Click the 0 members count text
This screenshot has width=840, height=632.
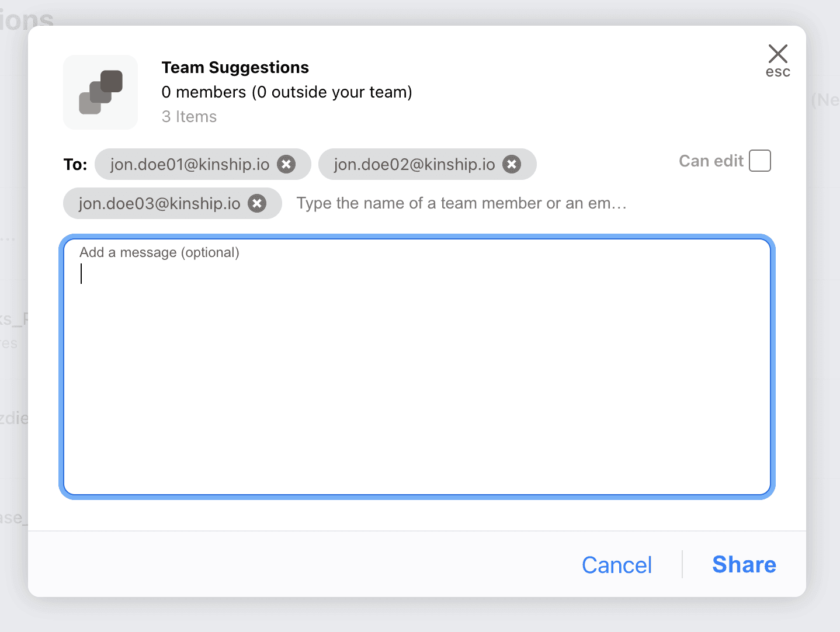(x=286, y=92)
